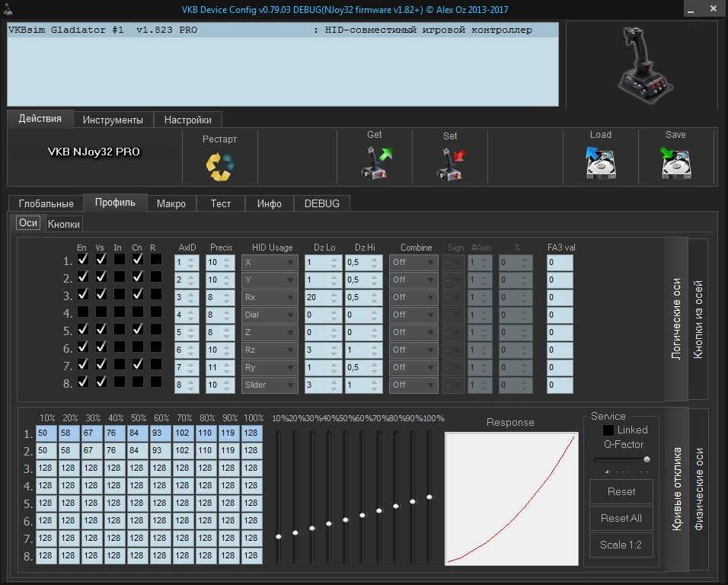Select the vertical Логические оси tab
728x585 pixels.
coord(676,319)
